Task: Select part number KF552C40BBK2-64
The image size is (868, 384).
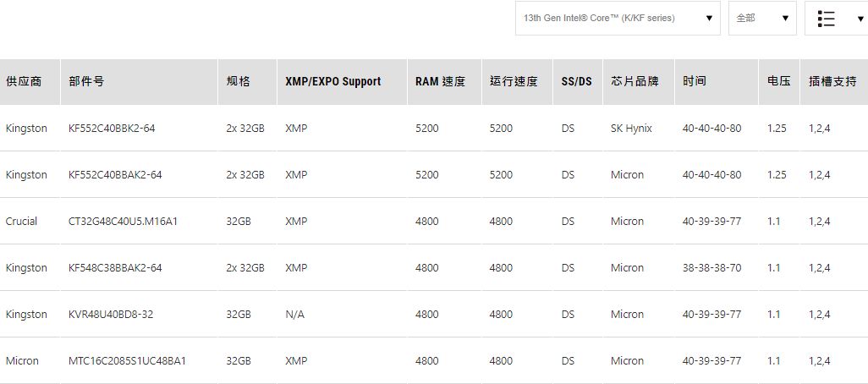Action: coord(112,129)
